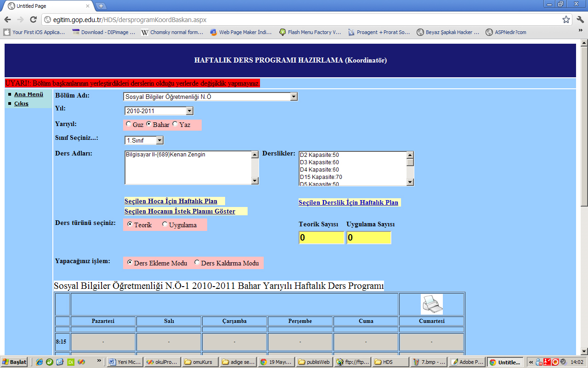Choose the Yaz semester option
This screenshot has width=588, height=368.
click(x=175, y=125)
